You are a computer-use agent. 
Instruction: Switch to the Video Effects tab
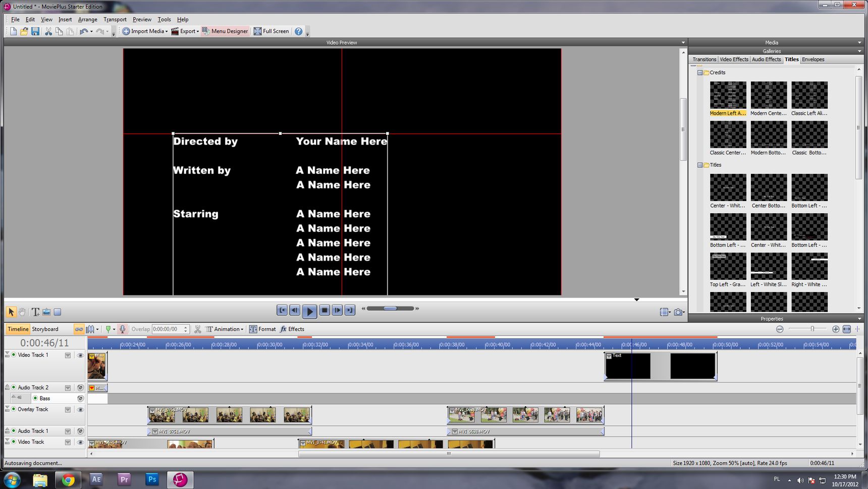[x=734, y=59]
